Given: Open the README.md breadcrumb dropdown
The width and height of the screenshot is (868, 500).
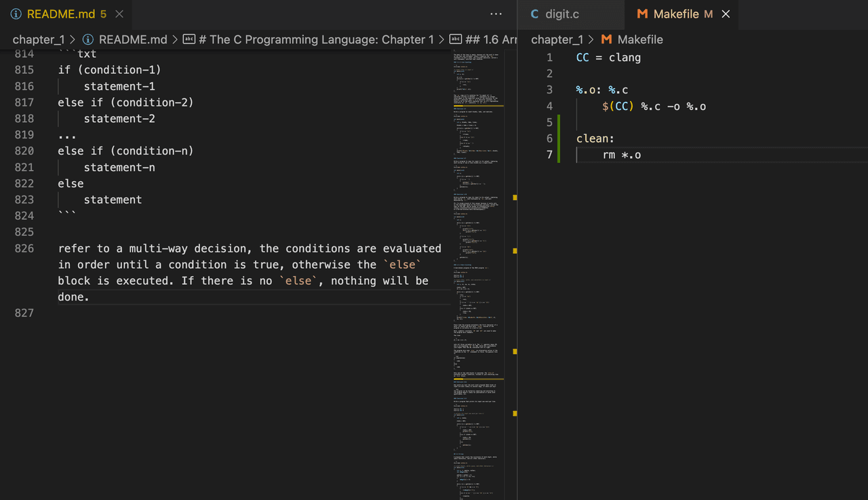Looking at the screenshot, I should coord(133,39).
